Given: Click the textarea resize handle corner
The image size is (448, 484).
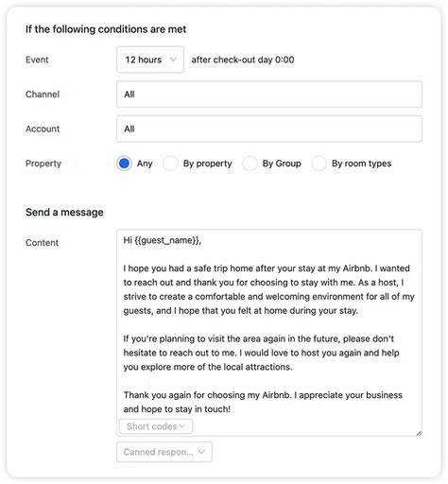Looking at the screenshot, I should 419,433.
